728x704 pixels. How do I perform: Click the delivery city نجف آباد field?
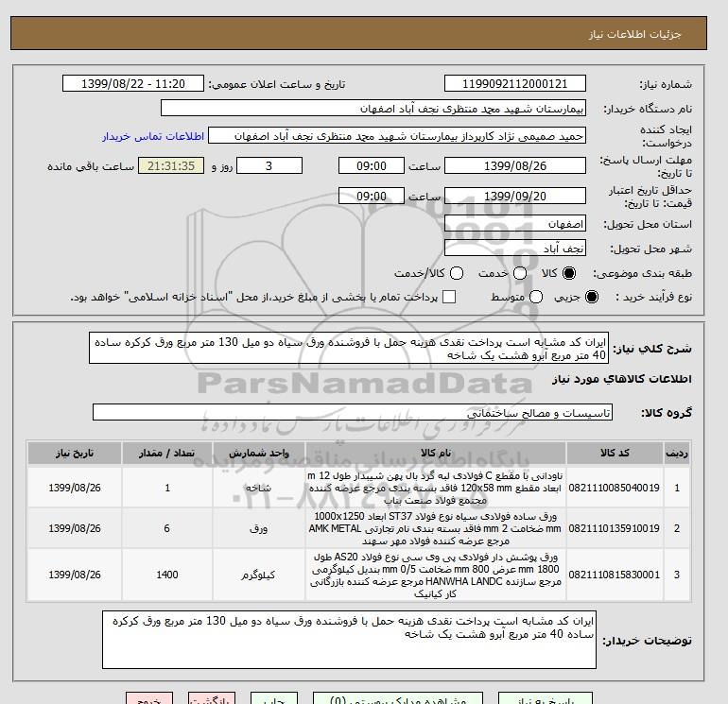515,249
